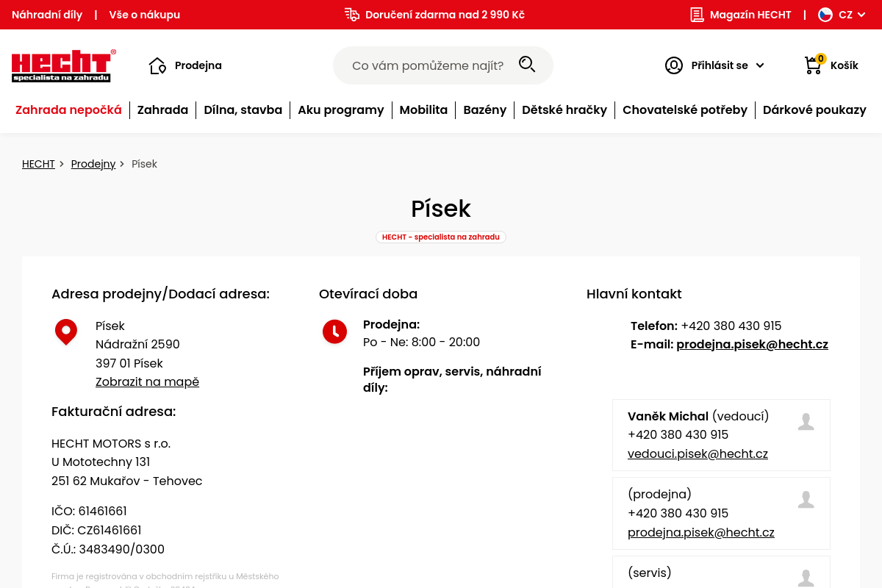Click the (servis) contact avatar icon
The height and width of the screenshot is (588, 882).
click(806, 578)
